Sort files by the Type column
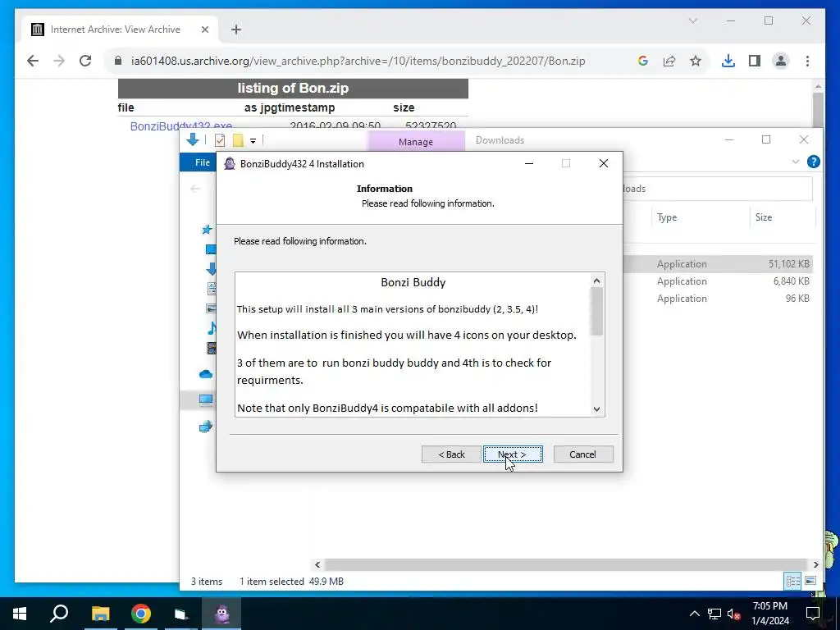 667,217
